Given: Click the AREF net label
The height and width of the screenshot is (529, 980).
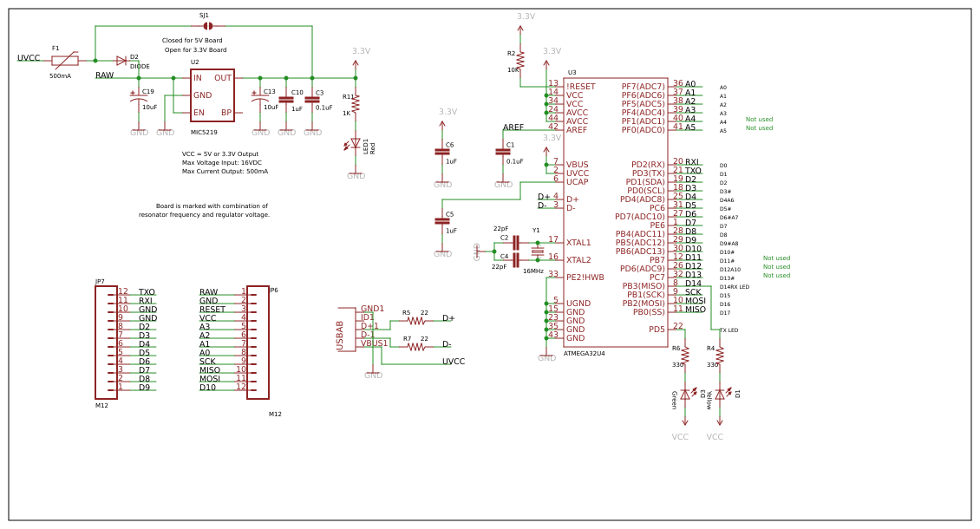Looking at the screenshot, I should click(x=513, y=127).
